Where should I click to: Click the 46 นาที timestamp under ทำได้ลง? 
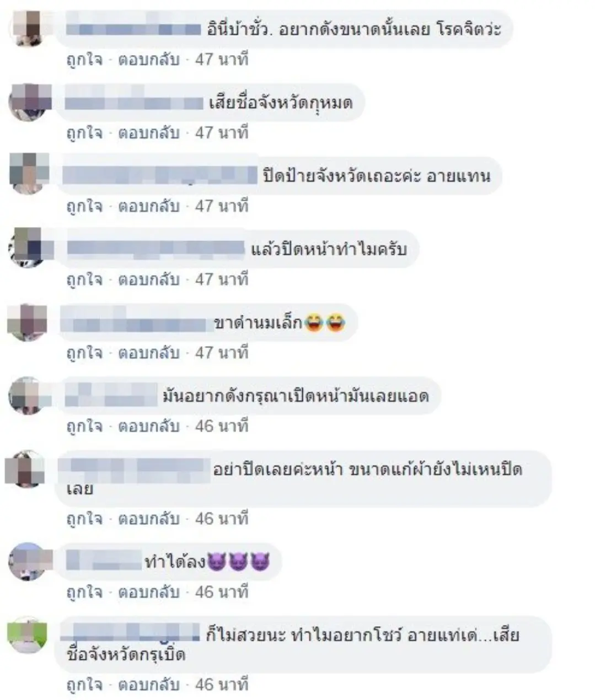(x=222, y=593)
